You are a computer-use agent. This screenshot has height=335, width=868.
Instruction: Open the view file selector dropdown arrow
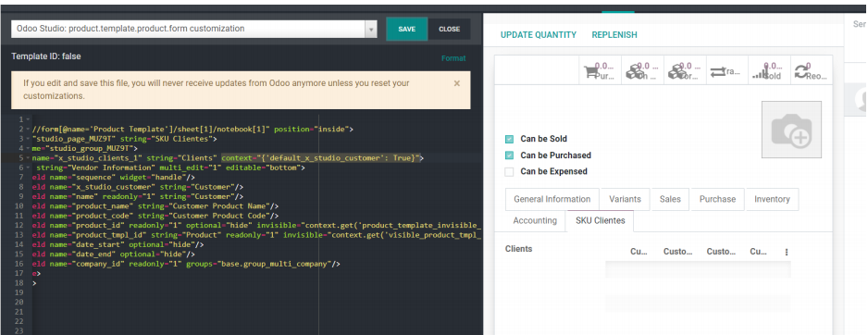click(371, 30)
